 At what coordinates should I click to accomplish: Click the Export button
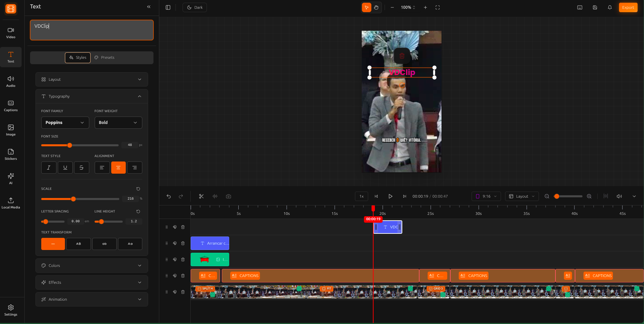pyautogui.click(x=628, y=7)
